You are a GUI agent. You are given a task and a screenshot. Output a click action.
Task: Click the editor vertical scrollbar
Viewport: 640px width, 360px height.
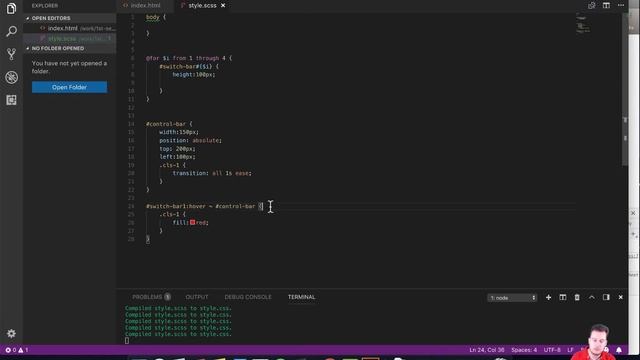[x=625, y=90]
